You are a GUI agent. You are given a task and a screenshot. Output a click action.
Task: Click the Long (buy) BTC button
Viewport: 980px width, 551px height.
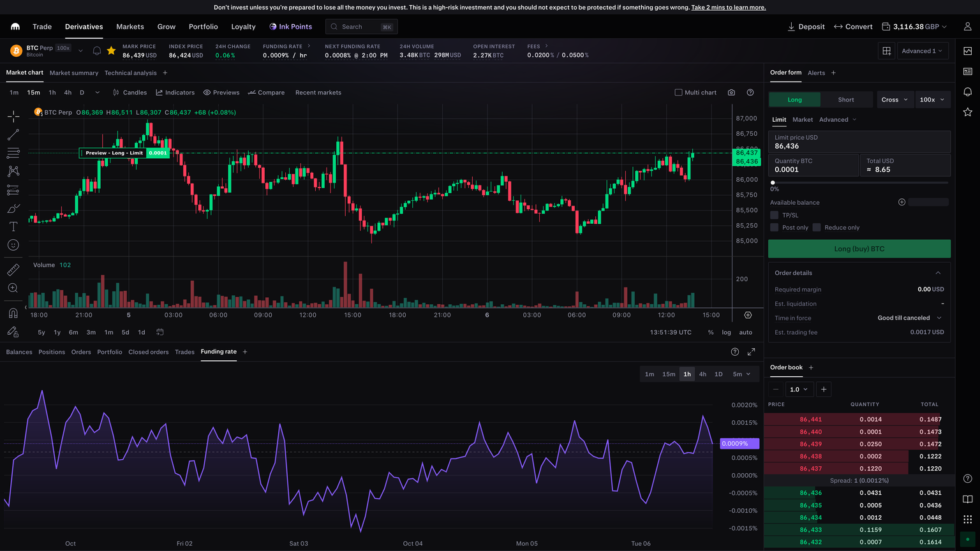click(859, 249)
